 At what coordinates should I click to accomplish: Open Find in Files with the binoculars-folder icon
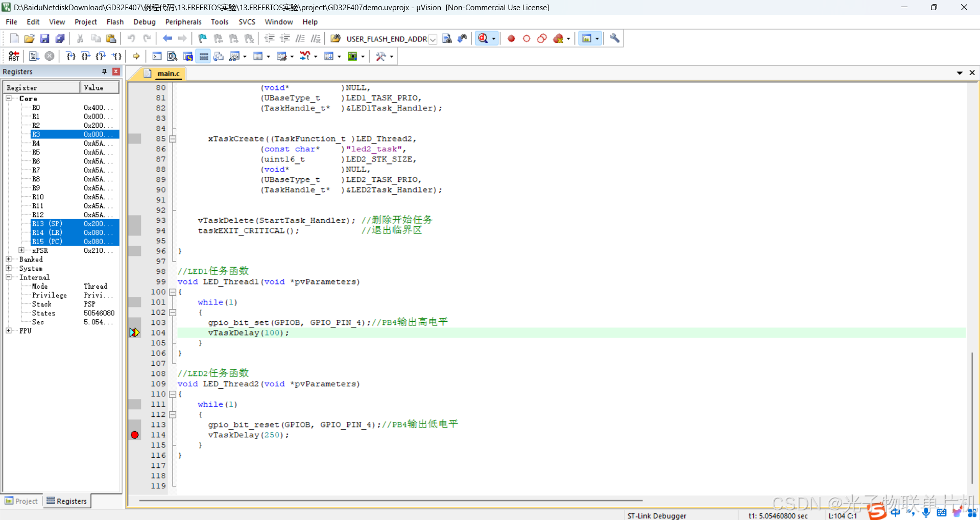tap(336, 38)
